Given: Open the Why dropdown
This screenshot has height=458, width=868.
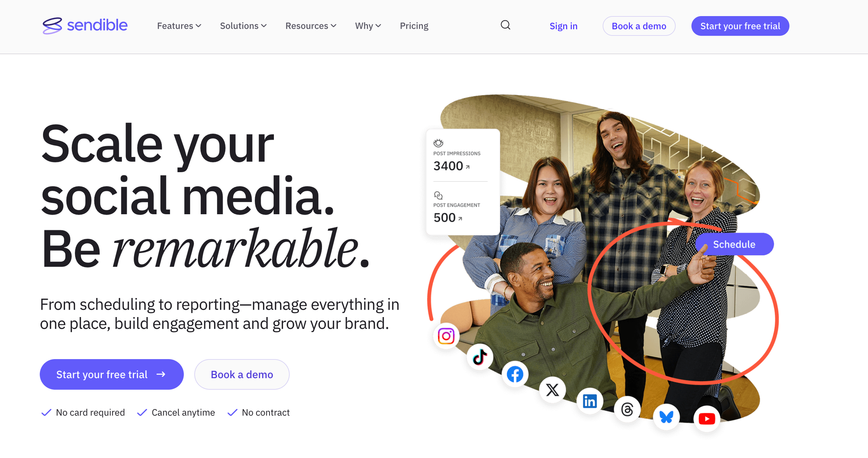Looking at the screenshot, I should [x=368, y=26].
